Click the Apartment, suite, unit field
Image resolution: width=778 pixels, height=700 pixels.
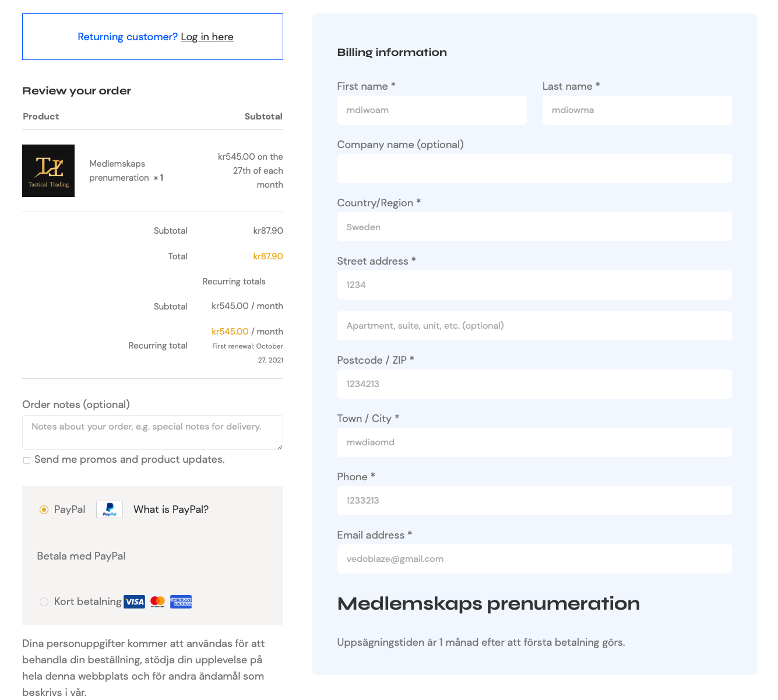point(534,326)
